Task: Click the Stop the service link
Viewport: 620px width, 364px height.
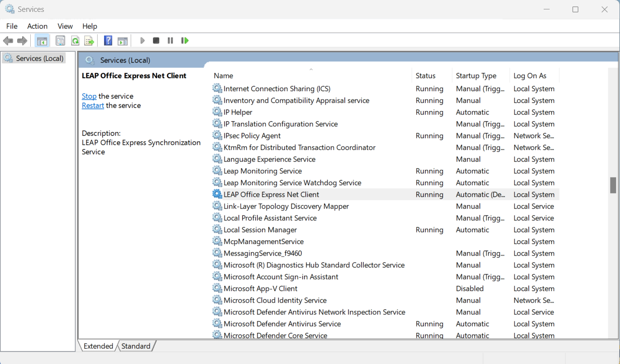Action: (89, 96)
